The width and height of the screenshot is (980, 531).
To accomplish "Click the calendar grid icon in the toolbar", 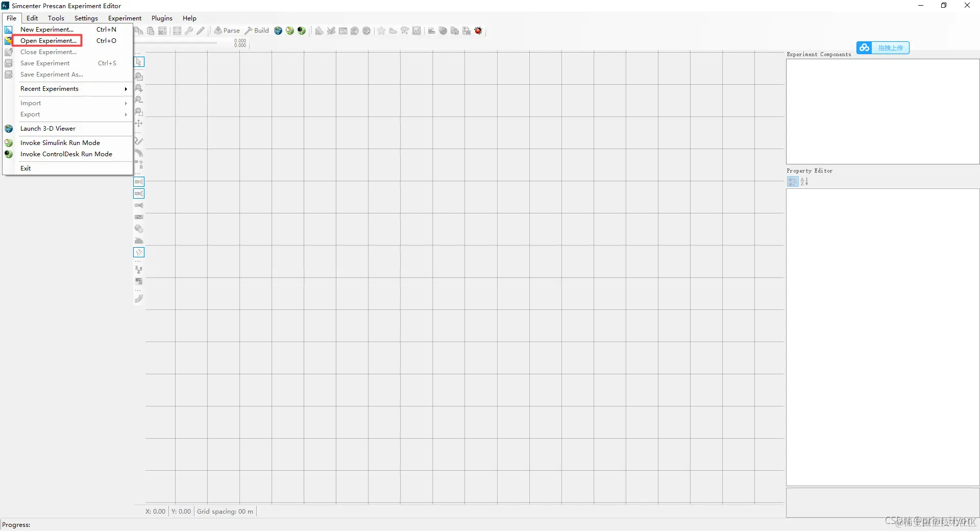I will 343,31.
